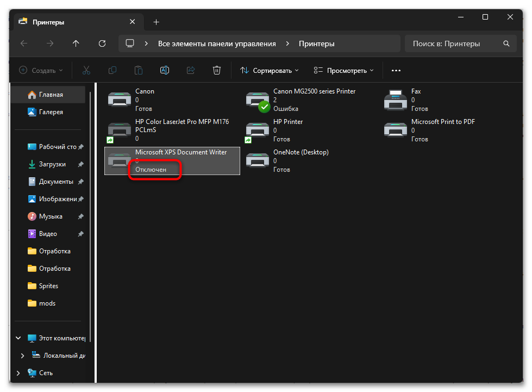Go forward with the right arrow
The image size is (532, 392).
[x=50, y=43]
